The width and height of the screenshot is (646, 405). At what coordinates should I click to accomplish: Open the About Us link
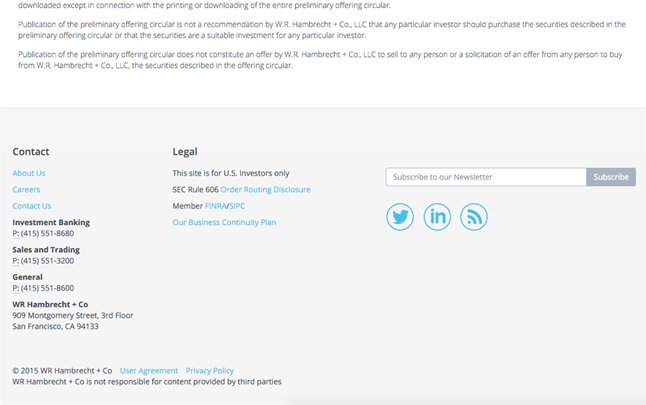(x=29, y=173)
